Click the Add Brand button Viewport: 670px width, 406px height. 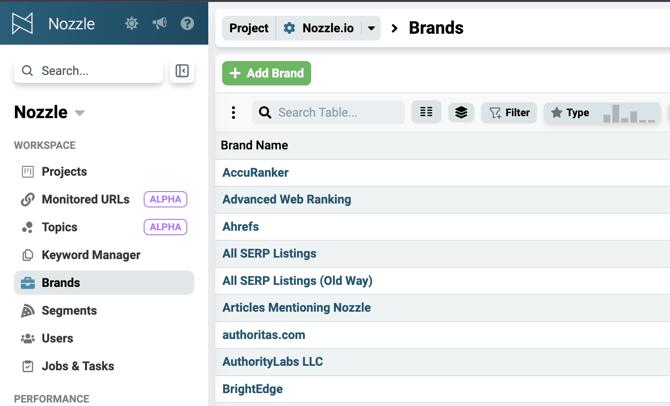(266, 73)
